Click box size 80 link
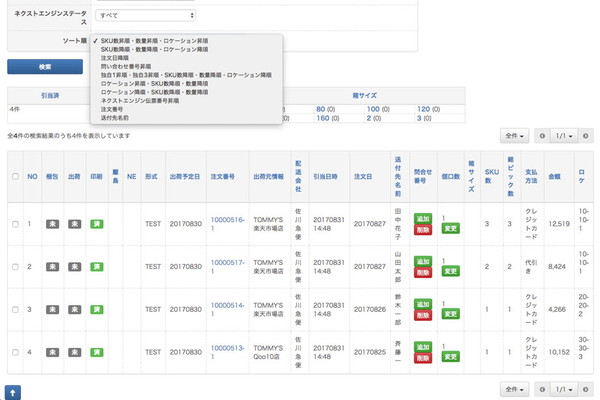The width and height of the screenshot is (600, 400). [x=321, y=109]
